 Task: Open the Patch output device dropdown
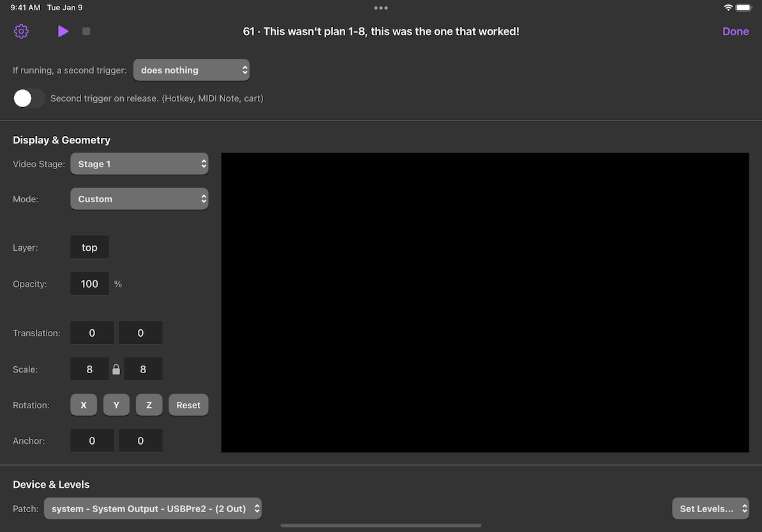[153, 508]
